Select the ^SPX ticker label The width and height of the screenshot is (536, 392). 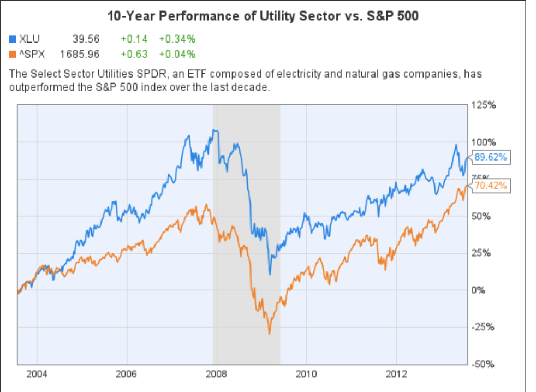[x=33, y=54]
